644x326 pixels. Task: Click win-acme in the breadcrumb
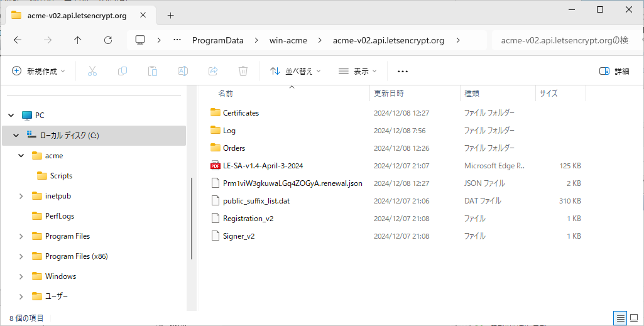(x=288, y=40)
